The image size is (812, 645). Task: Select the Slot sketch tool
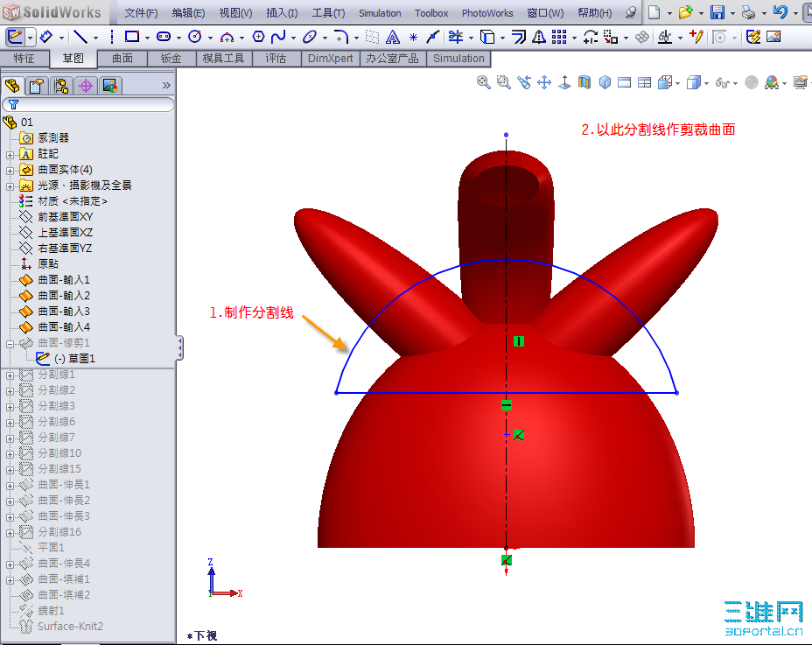pos(164,37)
